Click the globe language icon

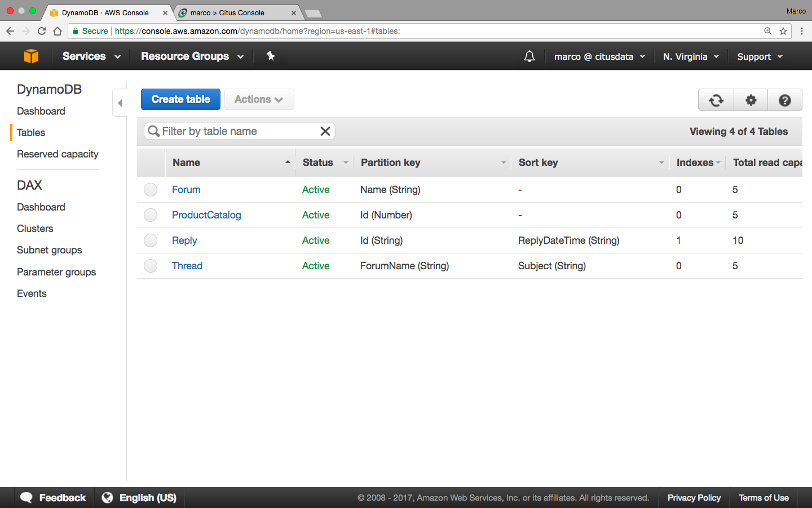click(x=107, y=497)
